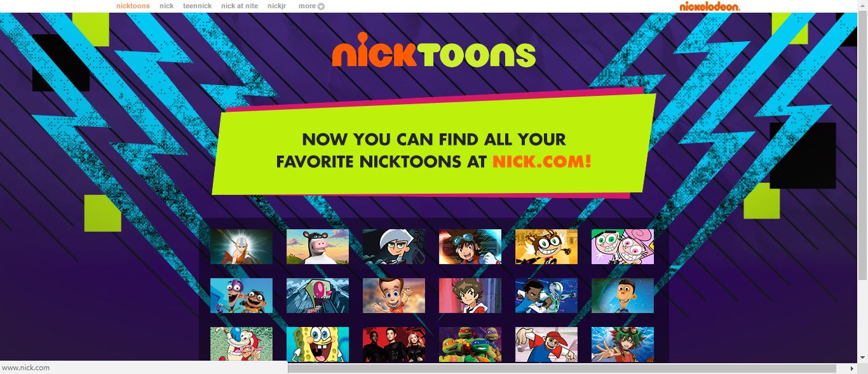Select the nicktoons tab
This screenshot has width=868, height=374.
[133, 6]
